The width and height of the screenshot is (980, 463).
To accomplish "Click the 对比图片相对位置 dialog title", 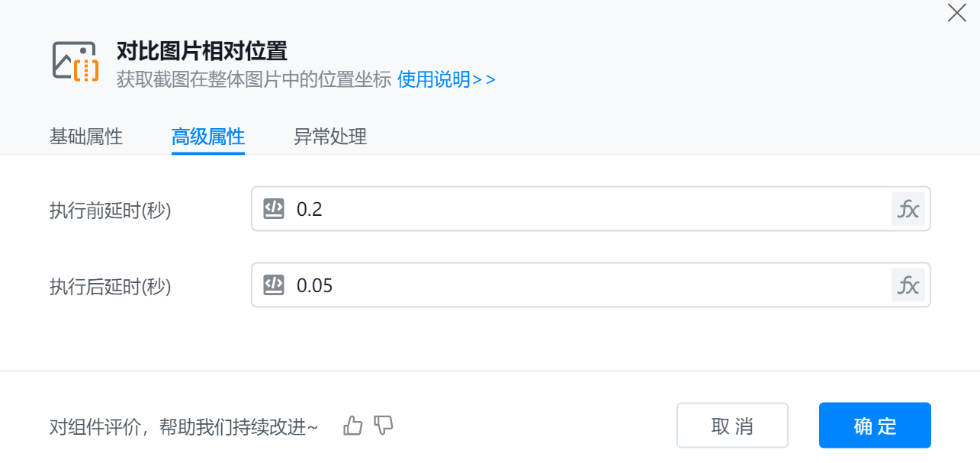I will tap(201, 51).
